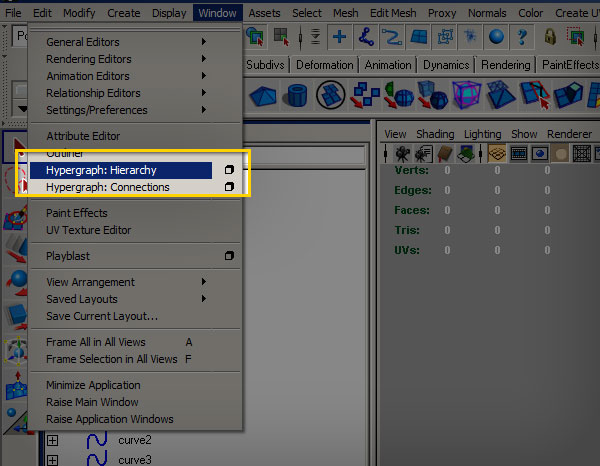Expand Saved Layouts submenu
This screenshot has width=600, height=466.
coord(126,299)
